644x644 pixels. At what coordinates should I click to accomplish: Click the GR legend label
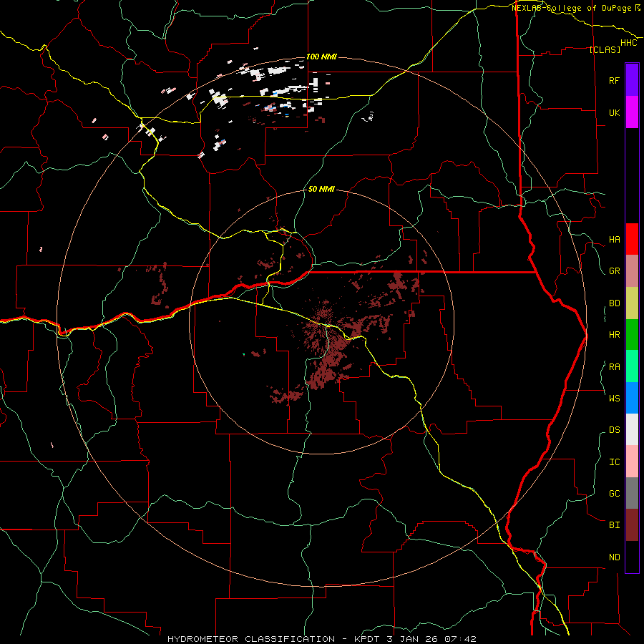pyautogui.click(x=614, y=271)
